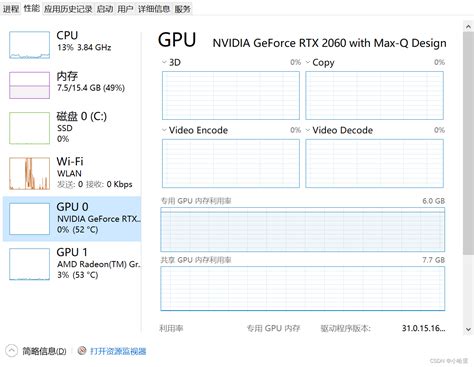Click the 简略信息(D) button

(44, 351)
